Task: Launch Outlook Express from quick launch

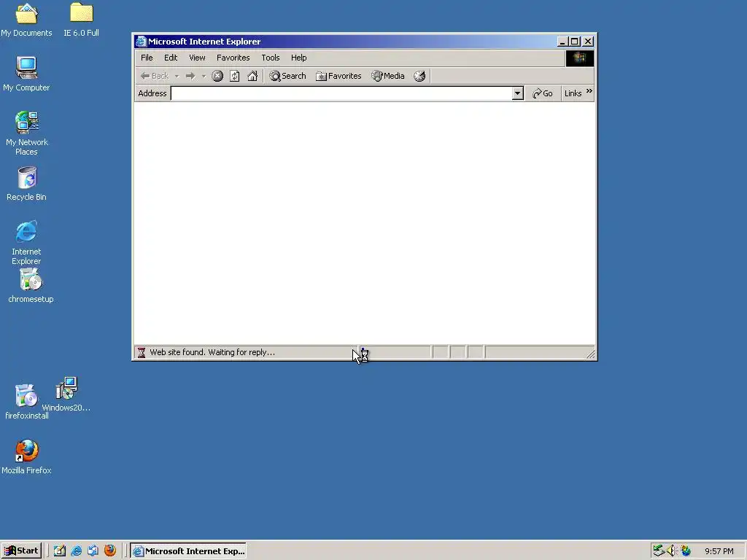Action: [x=93, y=551]
